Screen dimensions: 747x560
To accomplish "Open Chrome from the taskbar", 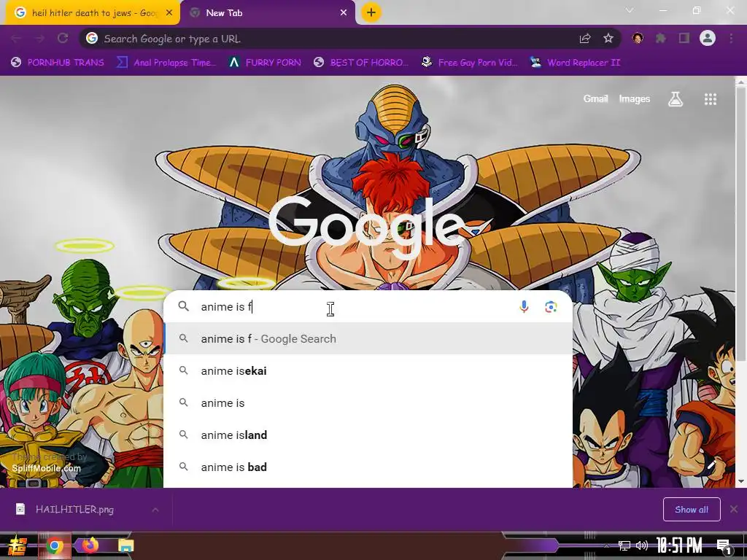I will point(54,545).
